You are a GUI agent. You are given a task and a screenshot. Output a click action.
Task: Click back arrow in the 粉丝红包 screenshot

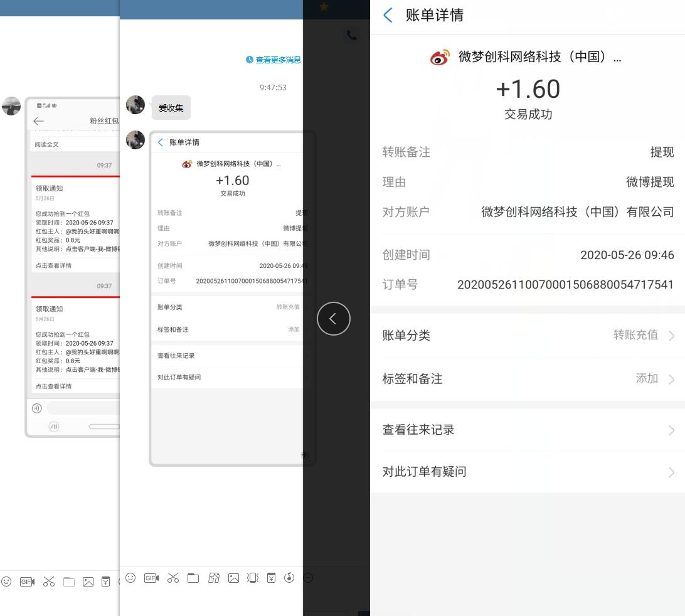click(38, 121)
